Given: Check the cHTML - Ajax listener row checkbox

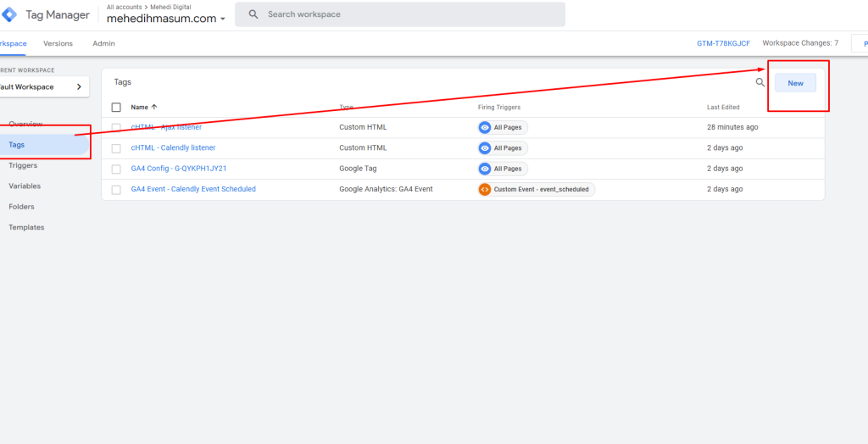Looking at the screenshot, I should [116, 127].
